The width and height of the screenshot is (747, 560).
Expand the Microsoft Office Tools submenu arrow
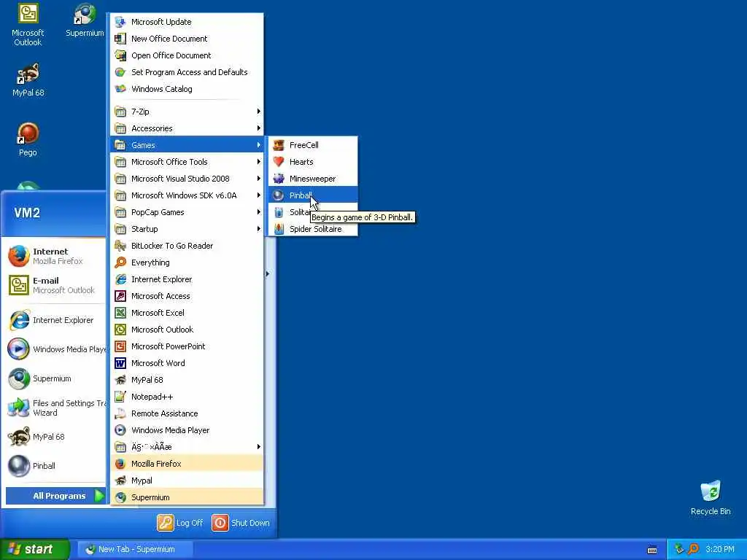(259, 162)
